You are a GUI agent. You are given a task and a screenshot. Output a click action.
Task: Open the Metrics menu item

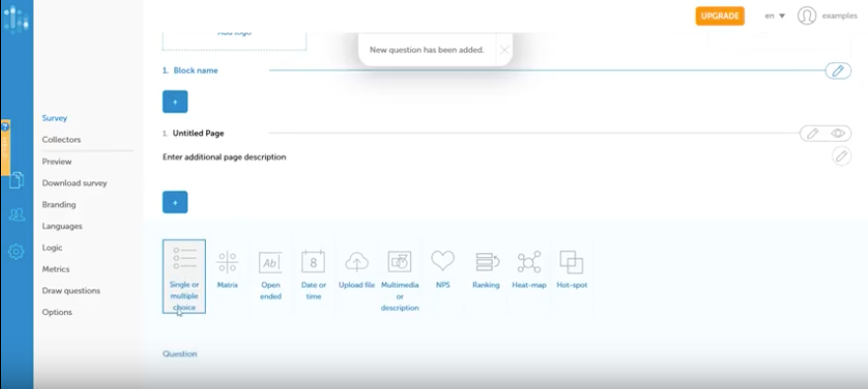pyautogui.click(x=56, y=270)
